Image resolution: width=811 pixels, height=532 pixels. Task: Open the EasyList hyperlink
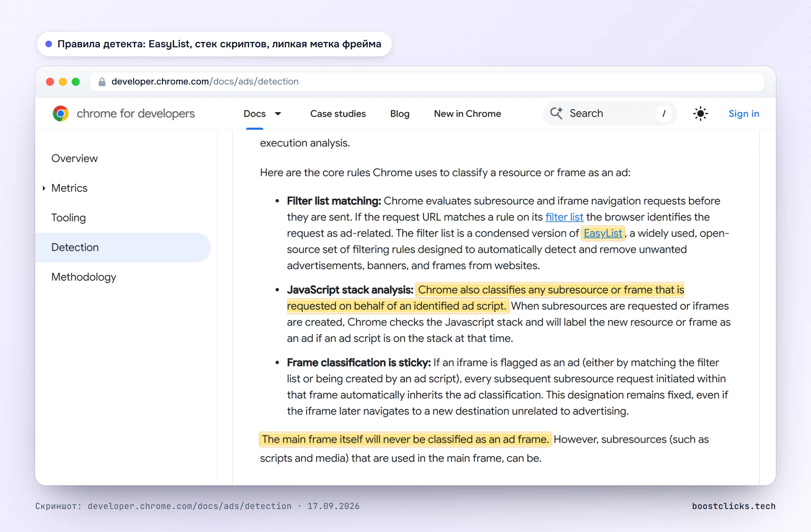pyautogui.click(x=603, y=233)
